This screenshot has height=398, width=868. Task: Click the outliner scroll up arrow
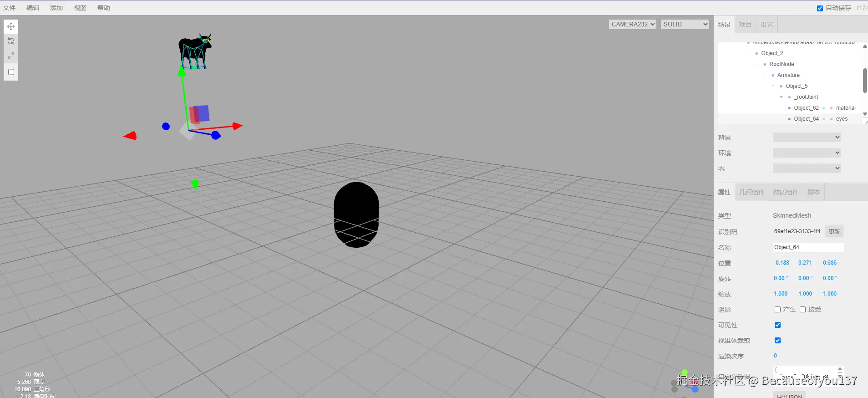pos(865,46)
